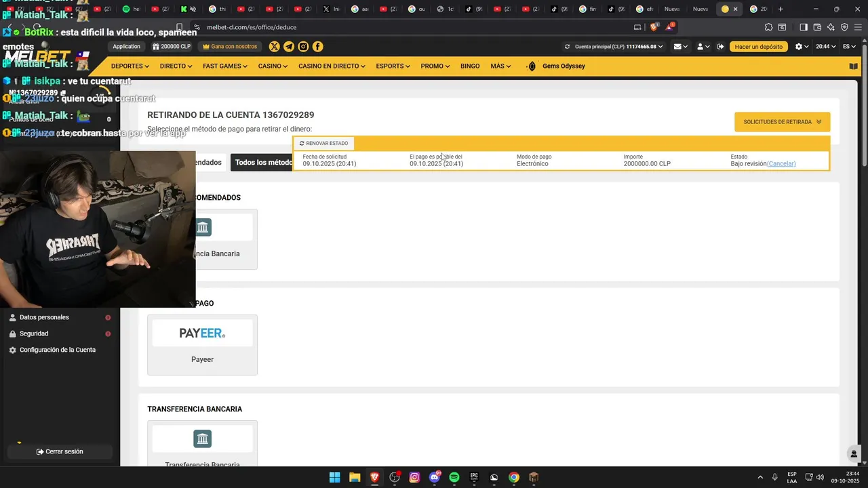The width and height of the screenshot is (868, 488).
Task: Open Epic Games Launcher from taskbar
Action: [x=474, y=477]
